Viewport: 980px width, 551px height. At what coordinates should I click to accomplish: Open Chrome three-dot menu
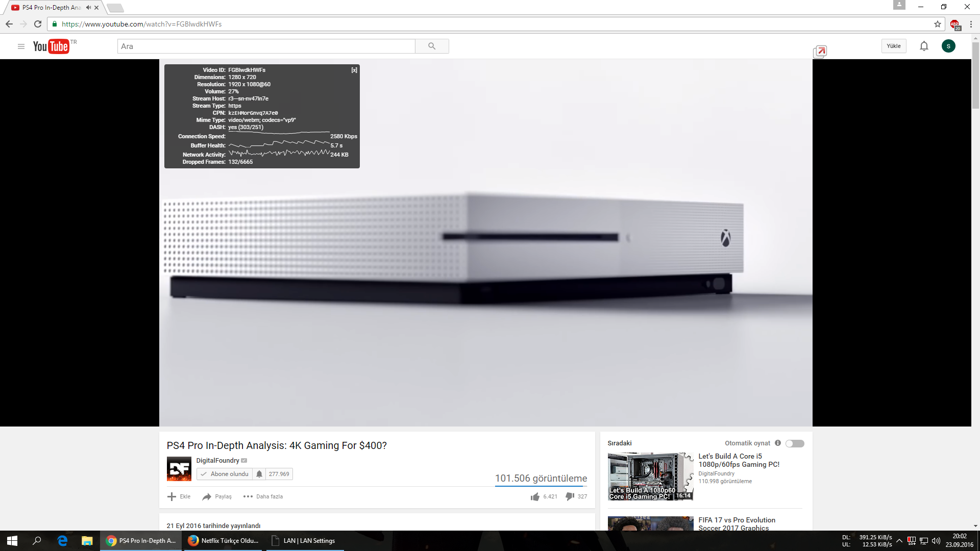coord(971,24)
